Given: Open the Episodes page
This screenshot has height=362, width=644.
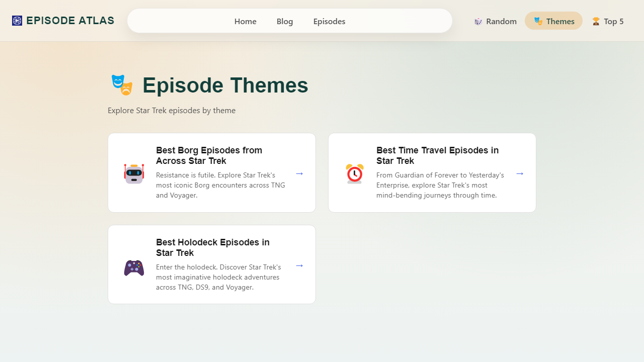Looking at the screenshot, I should click(329, 21).
